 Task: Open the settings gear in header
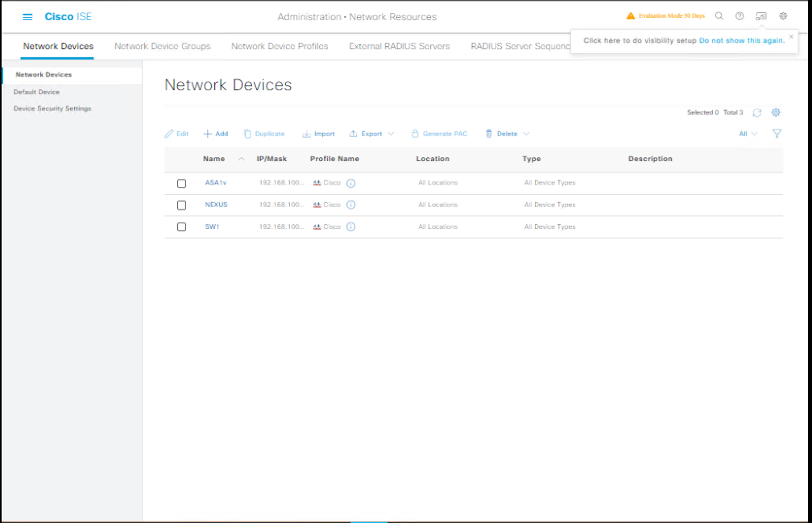783,16
